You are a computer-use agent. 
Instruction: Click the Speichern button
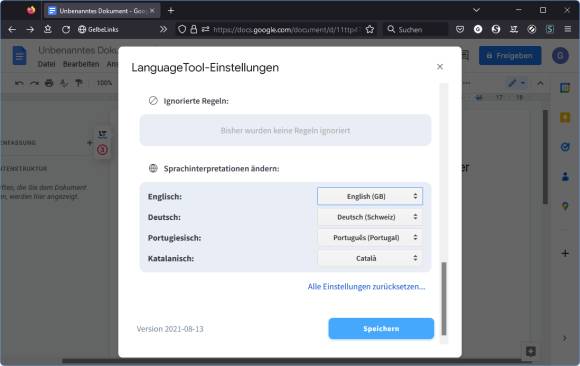381,329
